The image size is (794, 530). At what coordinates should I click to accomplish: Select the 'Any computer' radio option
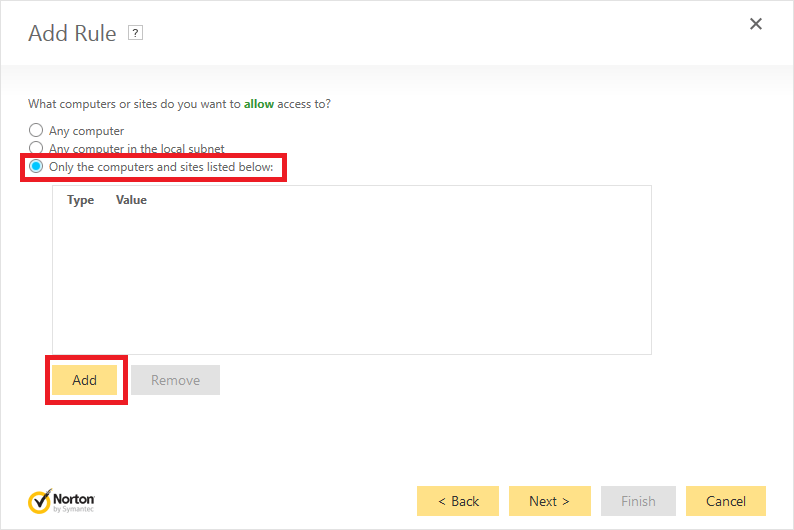[x=37, y=130]
